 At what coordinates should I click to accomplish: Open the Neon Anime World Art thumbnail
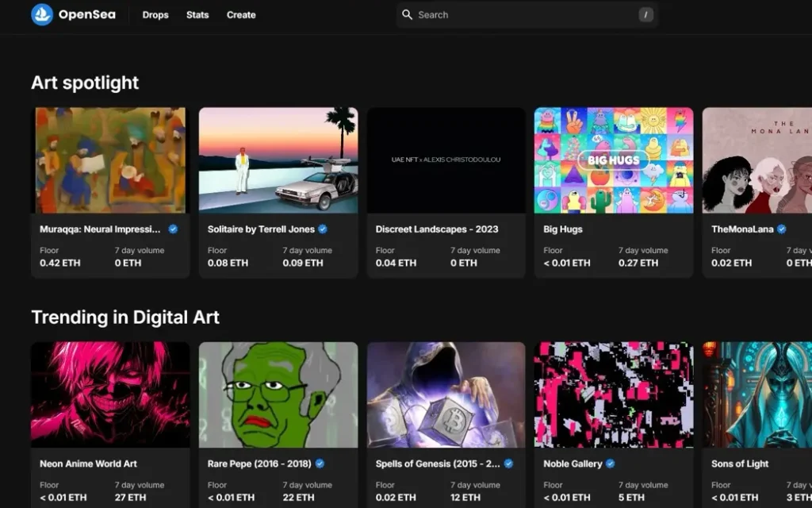[110, 394]
